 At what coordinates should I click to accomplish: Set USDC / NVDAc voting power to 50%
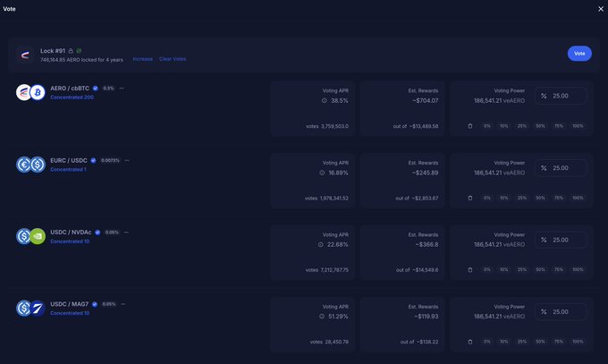[540, 270]
